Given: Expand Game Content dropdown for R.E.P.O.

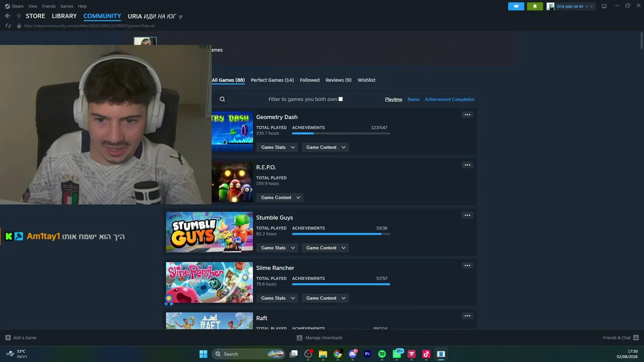Looking at the screenshot, I should pos(280,198).
